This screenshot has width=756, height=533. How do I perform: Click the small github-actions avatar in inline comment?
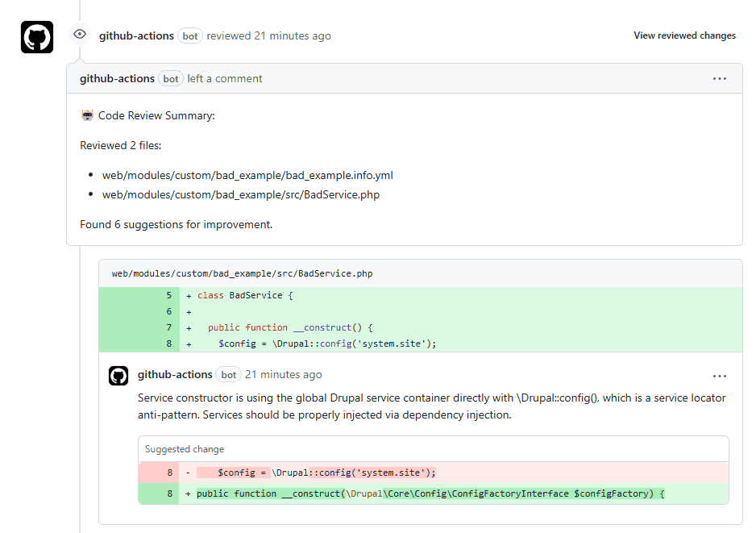coord(118,376)
